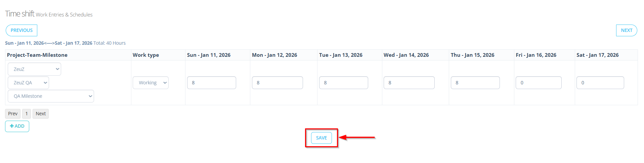Click the Next pagination button
This screenshot has width=644, height=163.
coord(41,114)
